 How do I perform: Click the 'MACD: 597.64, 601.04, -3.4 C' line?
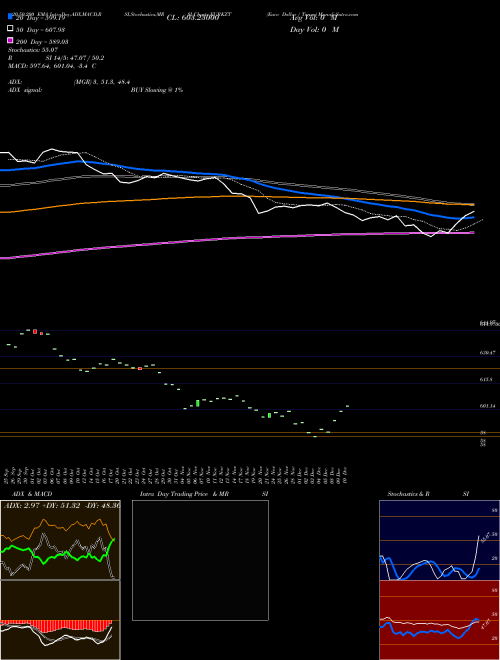click(52, 66)
